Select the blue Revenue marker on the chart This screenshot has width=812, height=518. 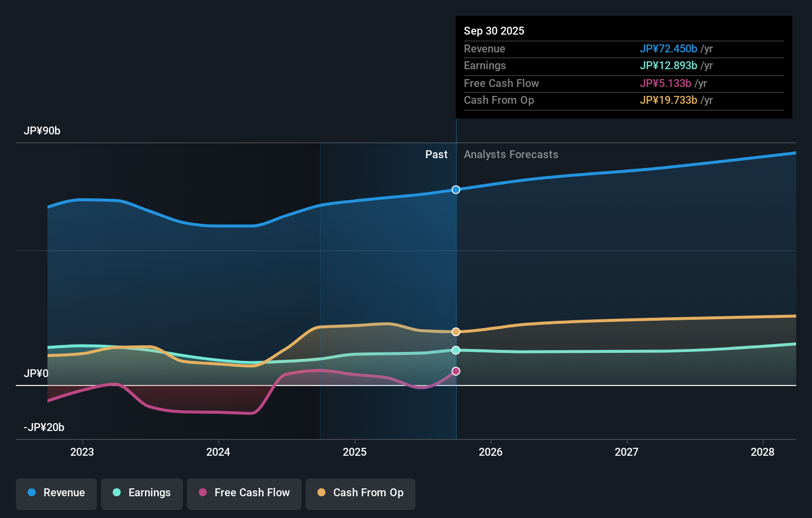pos(455,189)
